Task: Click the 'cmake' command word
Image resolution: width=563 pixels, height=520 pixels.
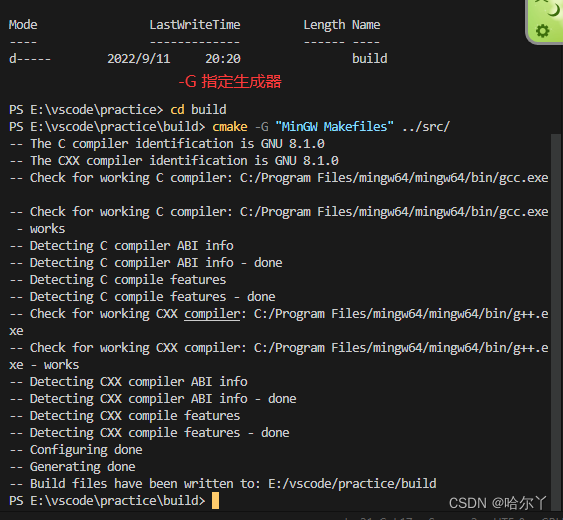Action: [230, 127]
